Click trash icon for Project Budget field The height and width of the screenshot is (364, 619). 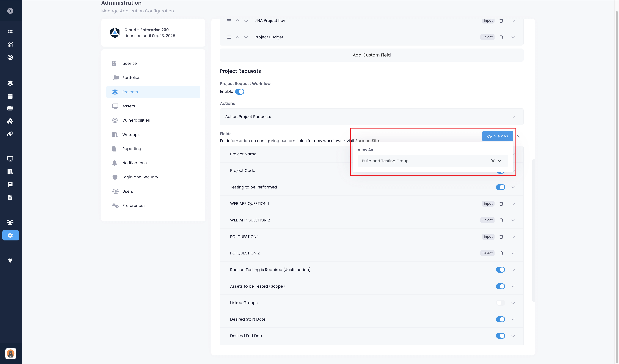(501, 37)
